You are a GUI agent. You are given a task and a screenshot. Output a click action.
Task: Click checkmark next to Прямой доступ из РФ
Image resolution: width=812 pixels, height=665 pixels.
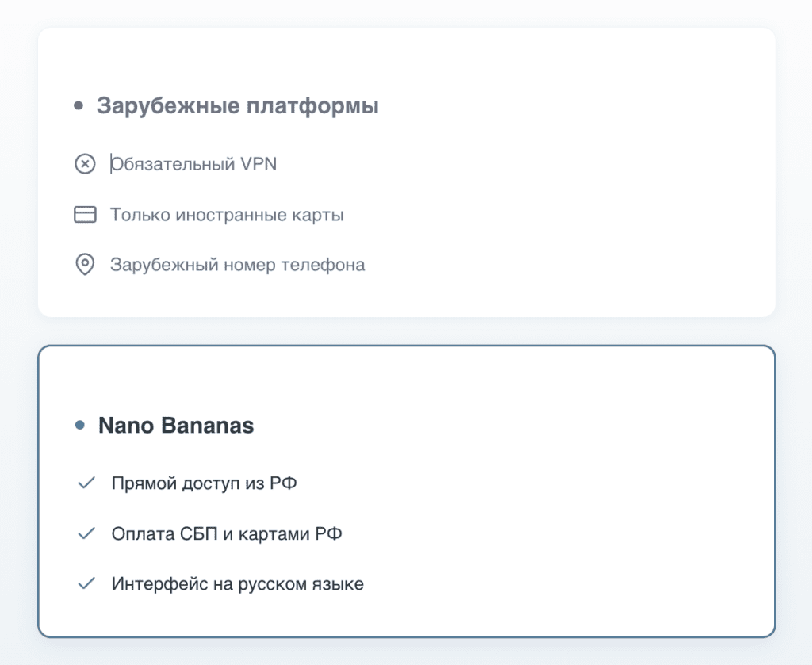click(x=86, y=483)
